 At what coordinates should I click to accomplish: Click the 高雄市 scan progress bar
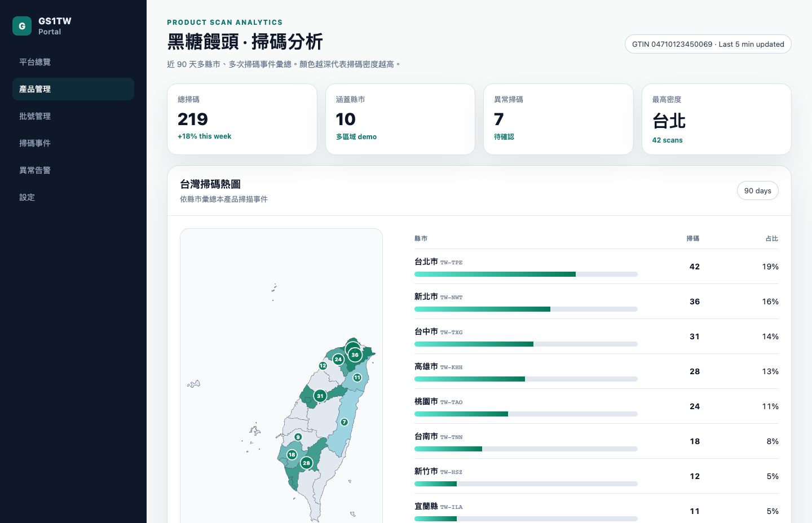click(x=526, y=379)
